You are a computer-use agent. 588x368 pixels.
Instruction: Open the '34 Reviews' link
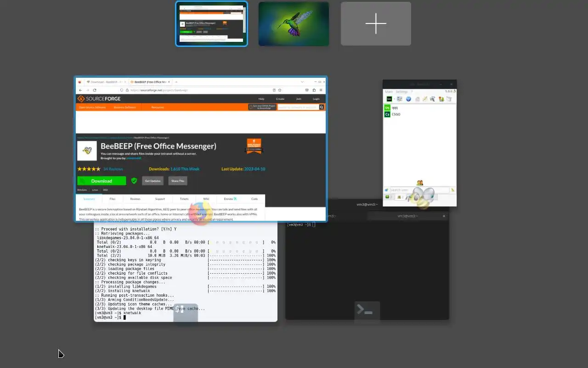(x=113, y=169)
